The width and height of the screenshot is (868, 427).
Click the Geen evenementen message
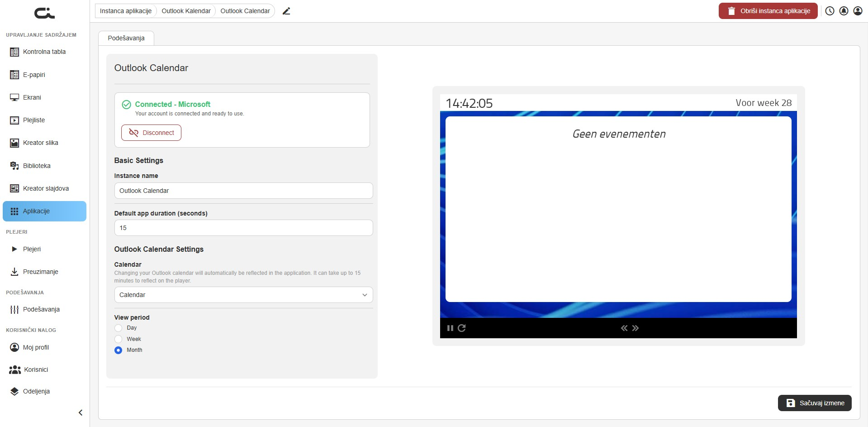[619, 134]
